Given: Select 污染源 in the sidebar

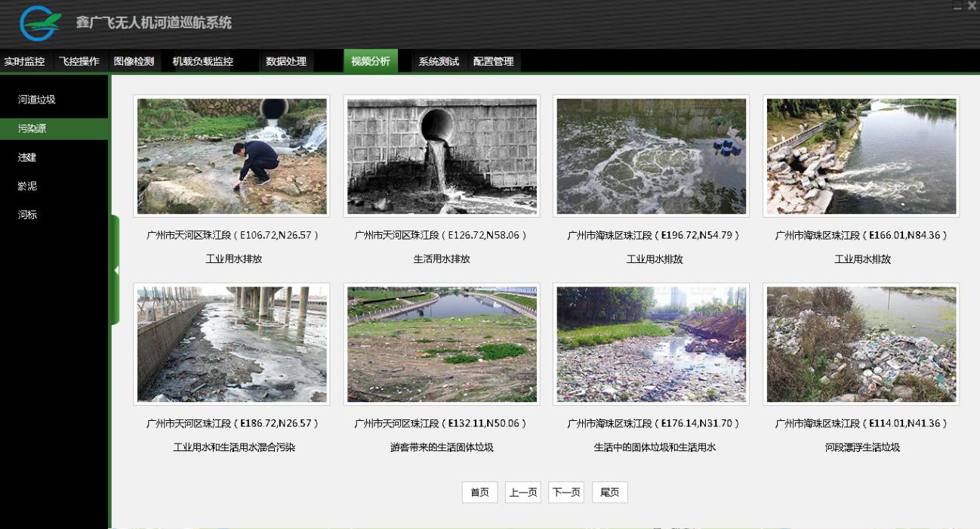Looking at the screenshot, I should click(x=54, y=128).
